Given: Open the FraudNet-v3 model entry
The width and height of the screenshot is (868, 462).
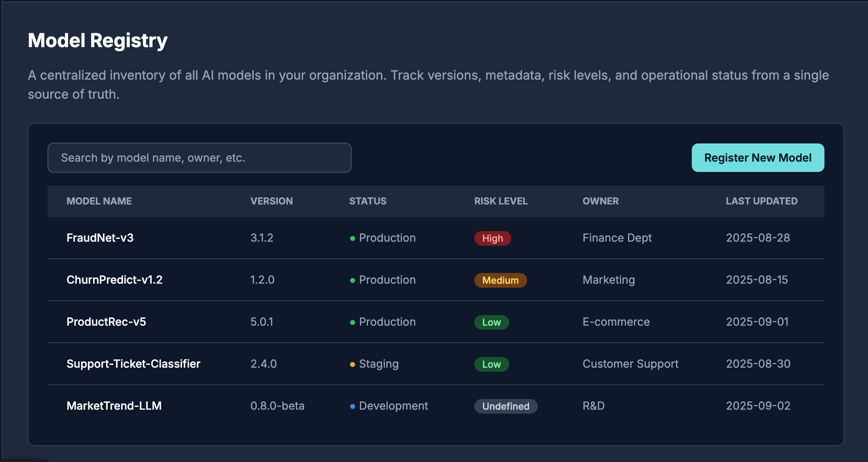Looking at the screenshot, I should [x=100, y=238].
